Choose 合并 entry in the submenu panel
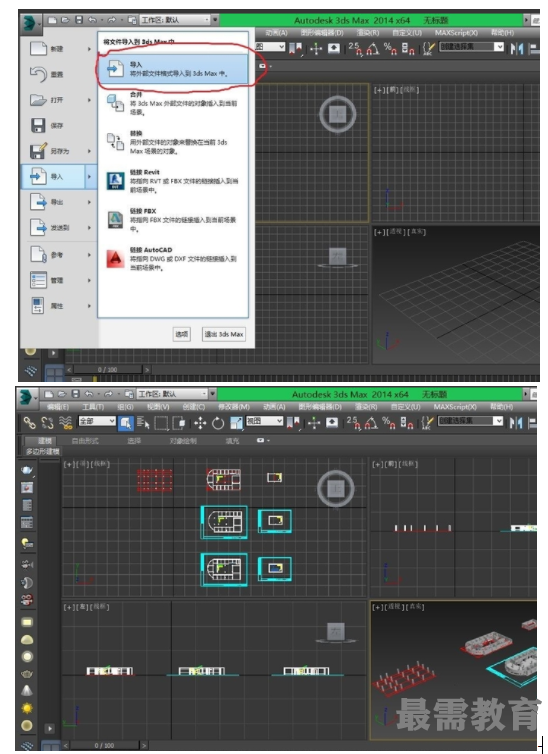 coord(173,103)
